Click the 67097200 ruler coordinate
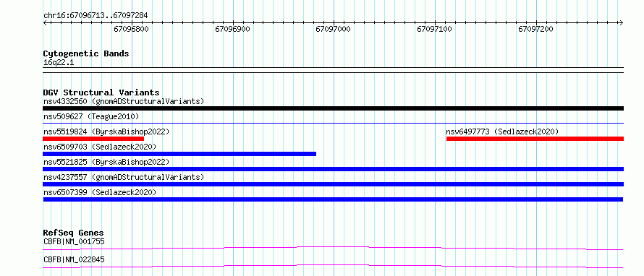 point(535,29)
